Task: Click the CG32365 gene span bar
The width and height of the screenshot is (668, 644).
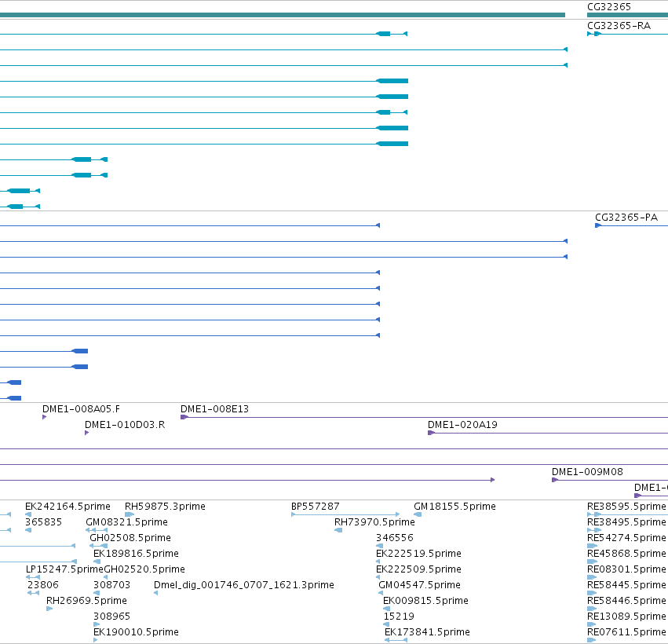Action: [x=627, y=15]
